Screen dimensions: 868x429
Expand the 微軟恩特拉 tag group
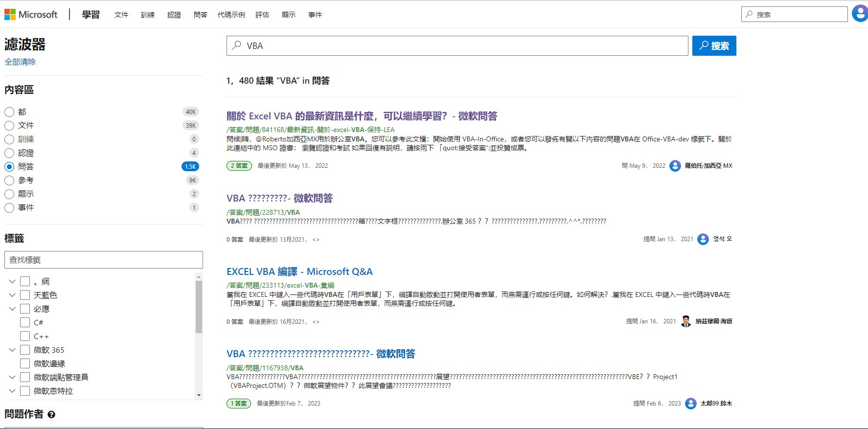tap(12, 391)
